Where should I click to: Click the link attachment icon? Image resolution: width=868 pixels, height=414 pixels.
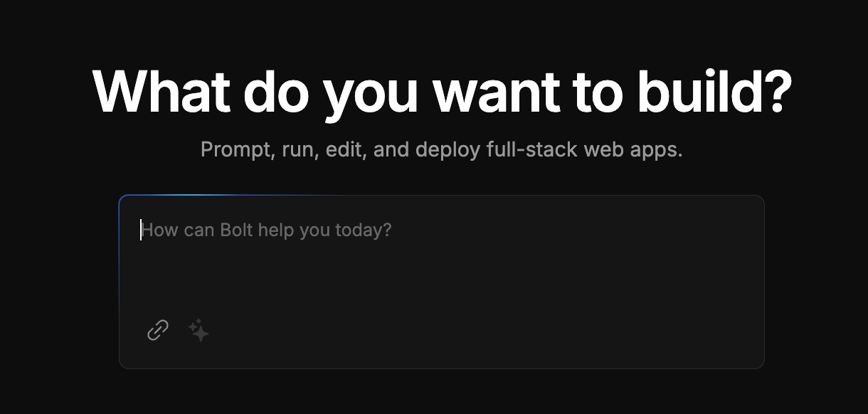(158, 330)
